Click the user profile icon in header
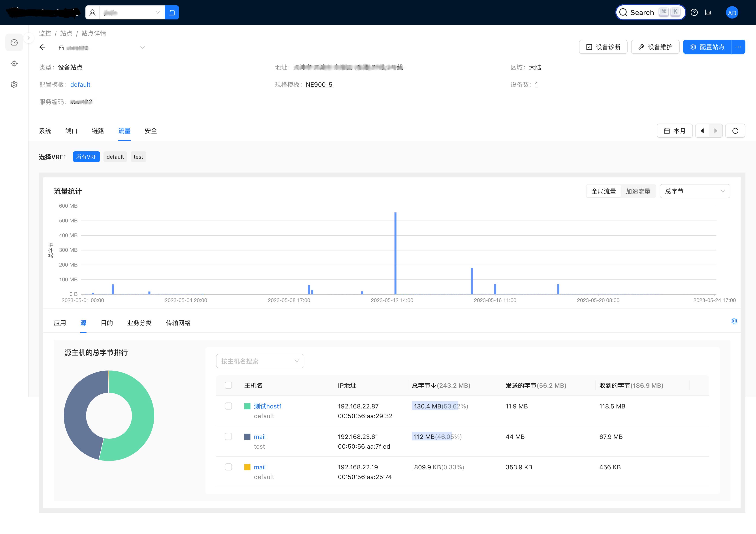 (92, 13)
